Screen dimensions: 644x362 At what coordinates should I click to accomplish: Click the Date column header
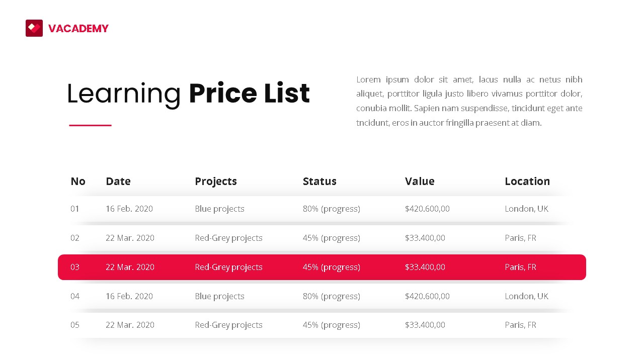pos(118,181)
